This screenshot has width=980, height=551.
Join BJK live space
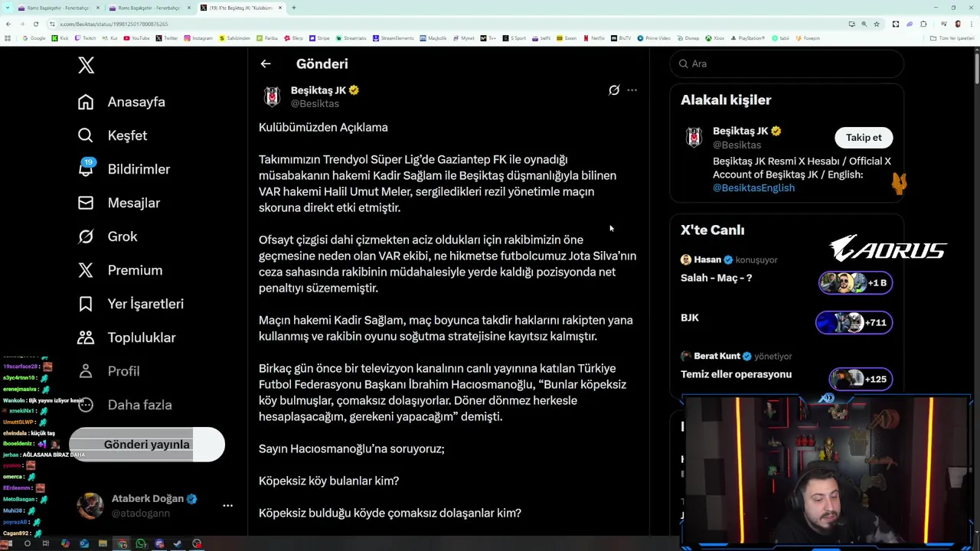point(690,318)
